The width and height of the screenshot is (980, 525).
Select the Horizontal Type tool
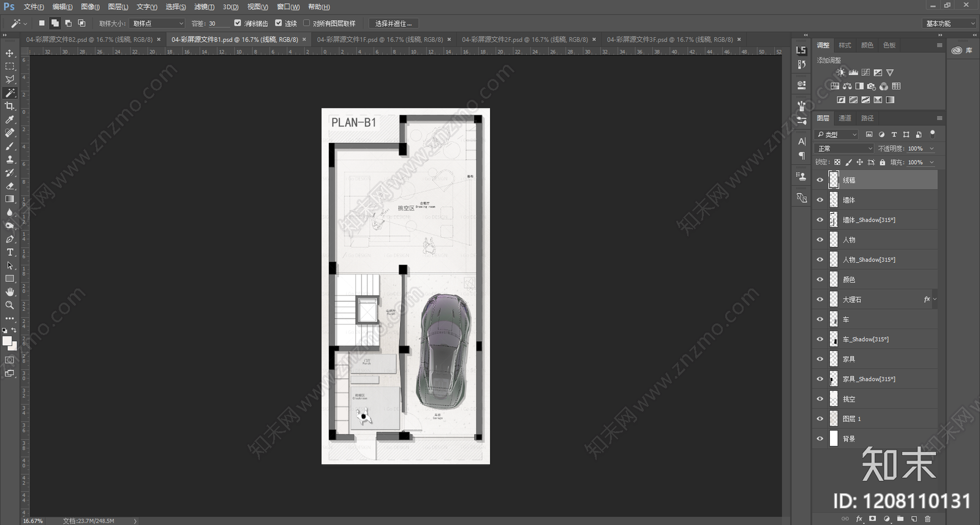[10, 252]
